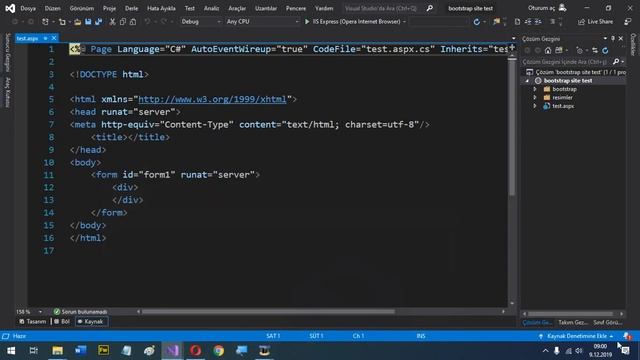Switch to the Sınıf Görünümü tab
The width and height of the screenshot is (640, 360).
coord(608,322)
